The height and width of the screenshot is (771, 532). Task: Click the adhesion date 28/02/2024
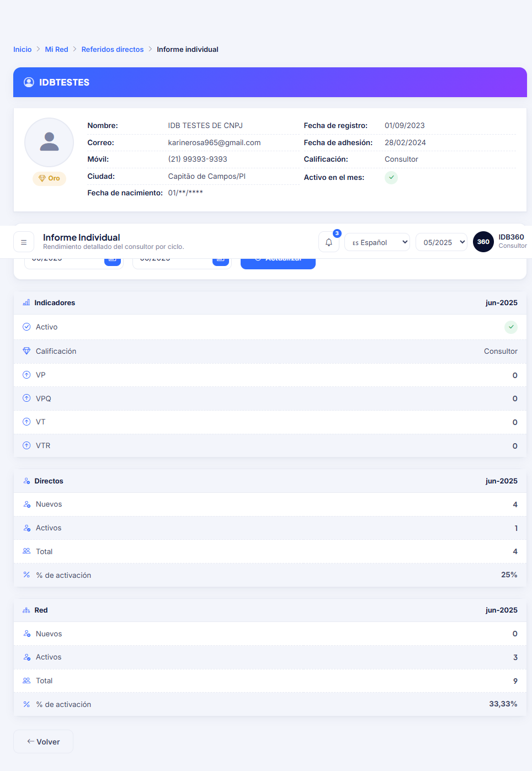click(405, 142)
